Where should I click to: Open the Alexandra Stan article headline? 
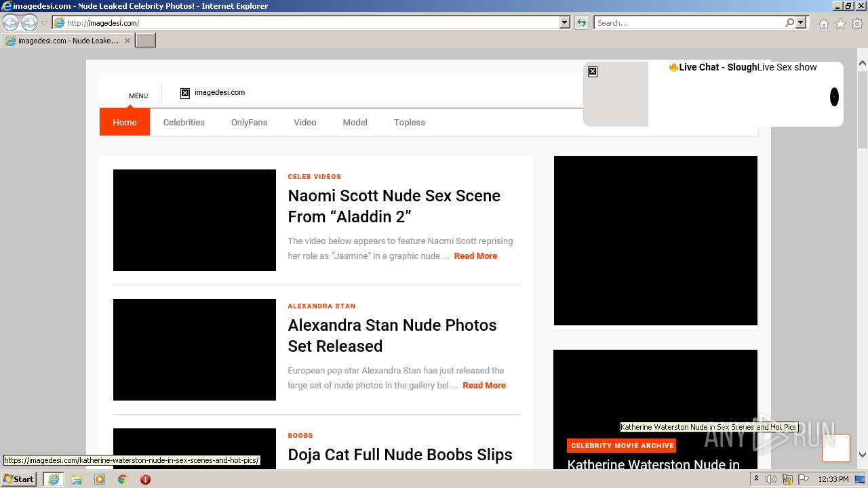pyautogui.click(x=392, y=335)
